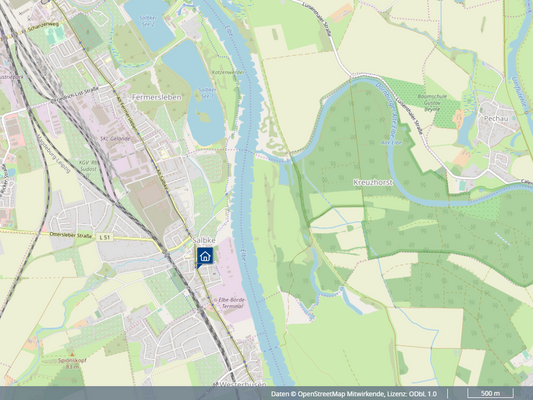Click the Salbker See 2 lake label
The width and height of the screenshot is (533, 400).
[x=149, y=20]
